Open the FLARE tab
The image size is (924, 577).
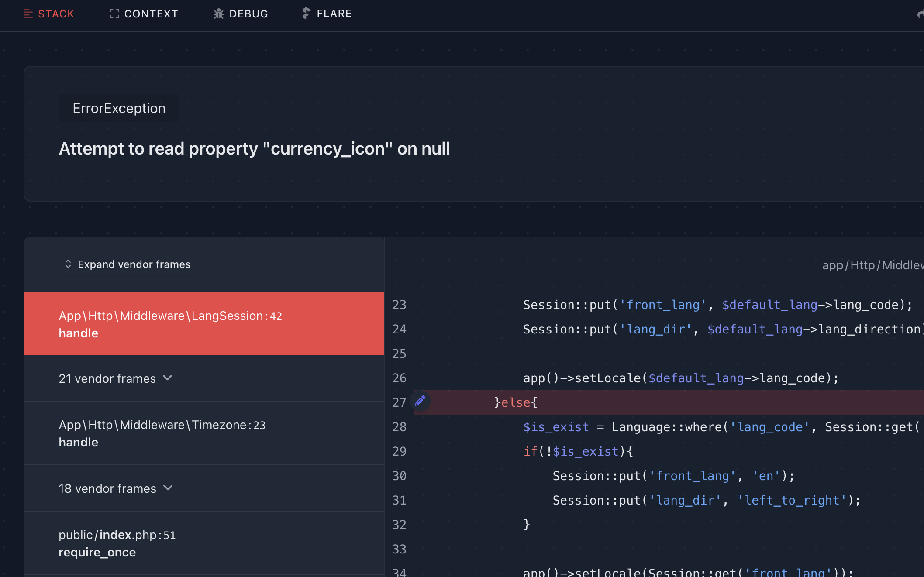pos(327,14)
